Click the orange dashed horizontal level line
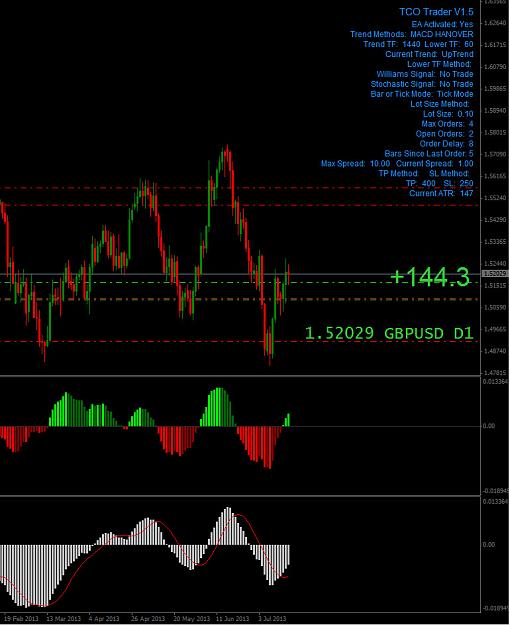The width and height of the screenshot is (510, 625). click(239, 299)
